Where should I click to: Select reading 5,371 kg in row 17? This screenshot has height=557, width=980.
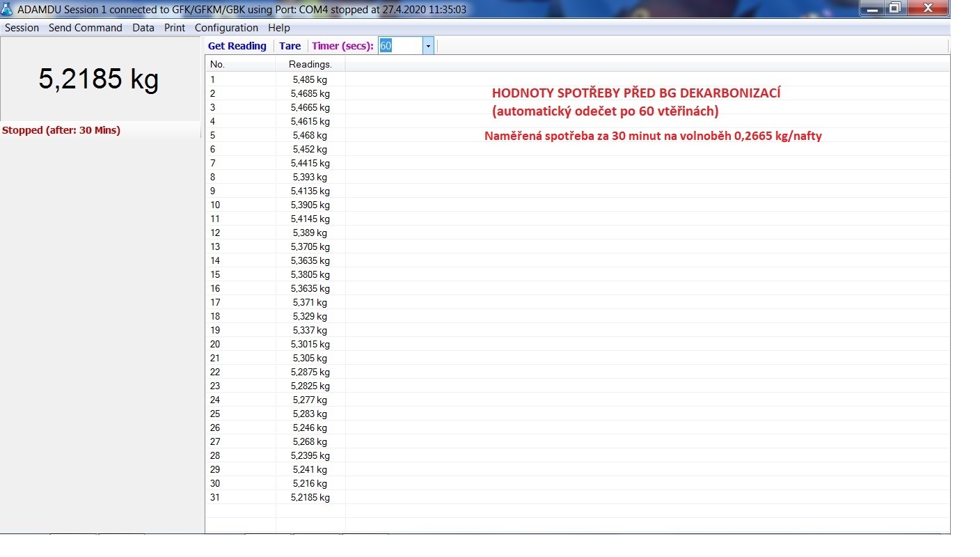[310, 302]
